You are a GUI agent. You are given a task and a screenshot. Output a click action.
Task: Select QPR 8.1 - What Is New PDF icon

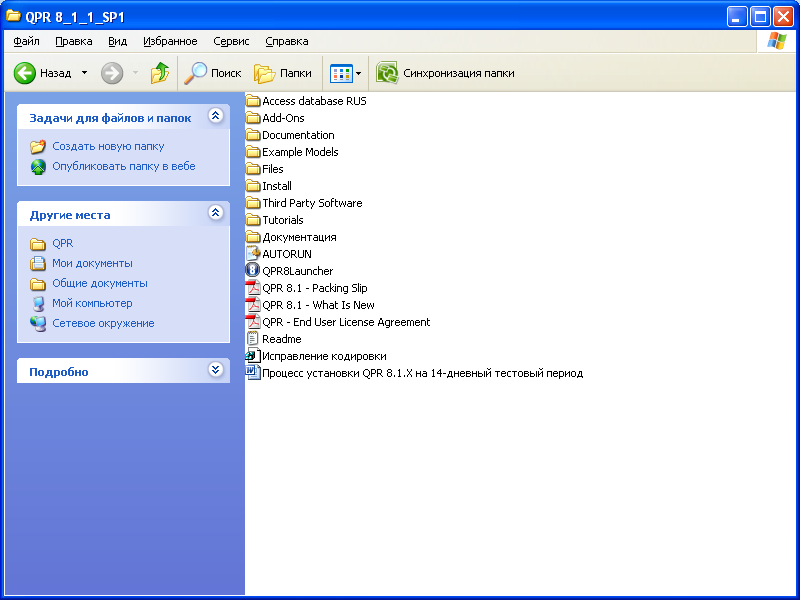[x=253, y=305]
